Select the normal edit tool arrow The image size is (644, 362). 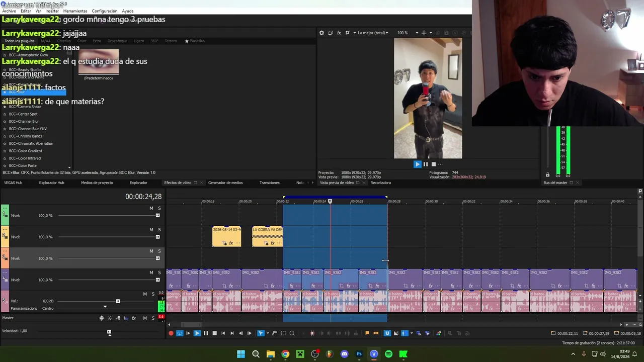[261, 333]
